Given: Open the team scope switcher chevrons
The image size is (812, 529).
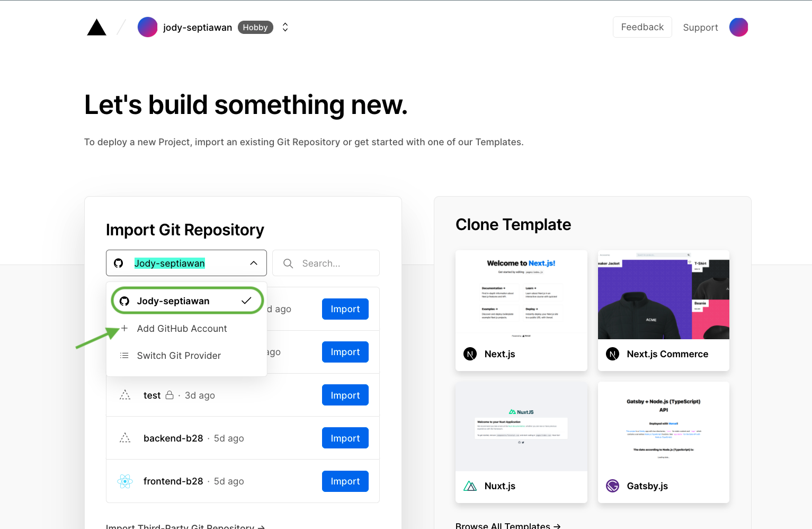Looking at the screenshot, I should [x=285, y=27].
